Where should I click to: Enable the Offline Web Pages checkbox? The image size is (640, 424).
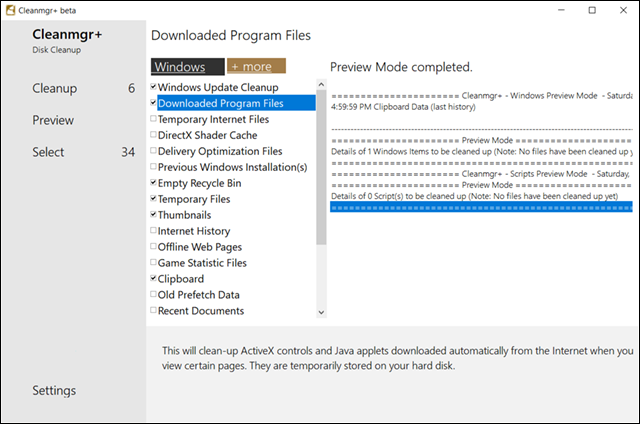pyautogui.click(x=153, y=246)
